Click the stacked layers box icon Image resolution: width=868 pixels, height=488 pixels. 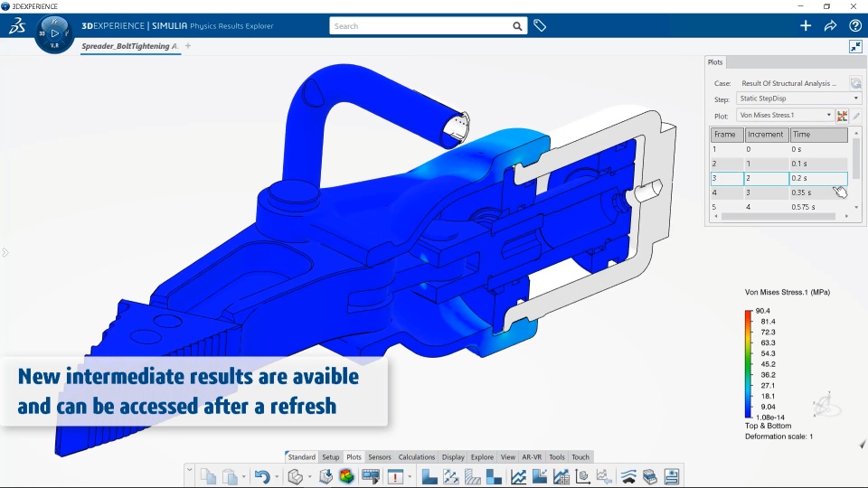650,476
